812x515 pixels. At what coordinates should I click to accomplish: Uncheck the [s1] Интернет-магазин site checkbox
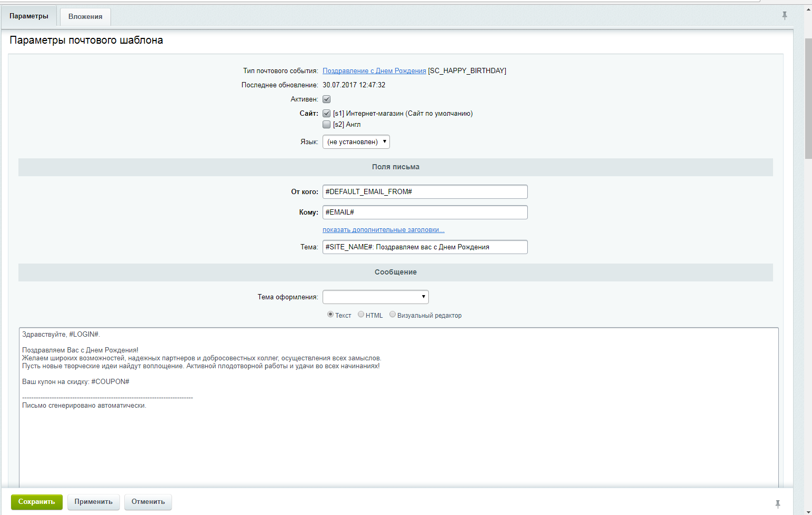pos(326,114)
